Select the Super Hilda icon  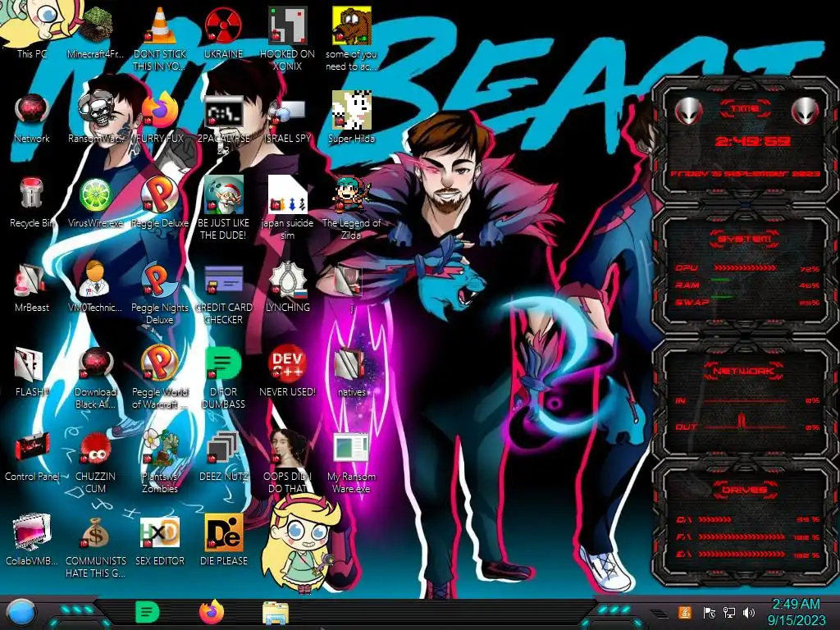(351, 110)
